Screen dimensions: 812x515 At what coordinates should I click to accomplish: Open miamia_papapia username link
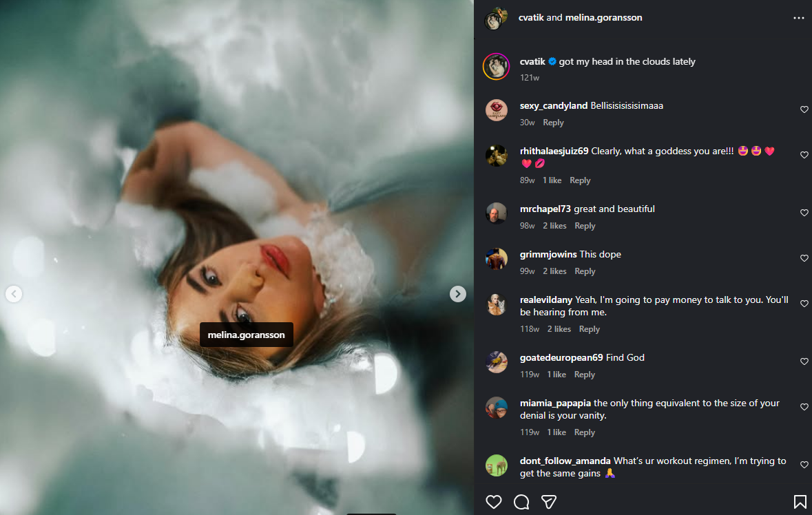555,403
